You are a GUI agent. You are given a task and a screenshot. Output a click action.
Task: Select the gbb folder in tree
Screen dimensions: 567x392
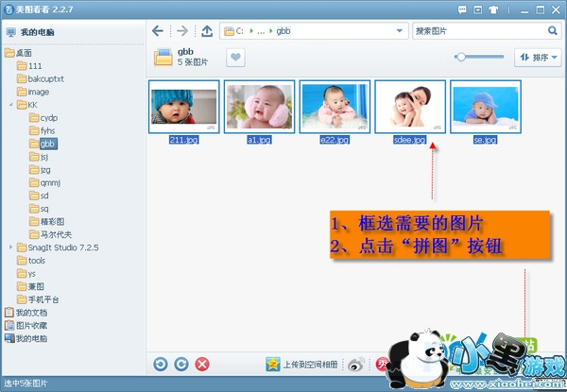click(43, 144)
